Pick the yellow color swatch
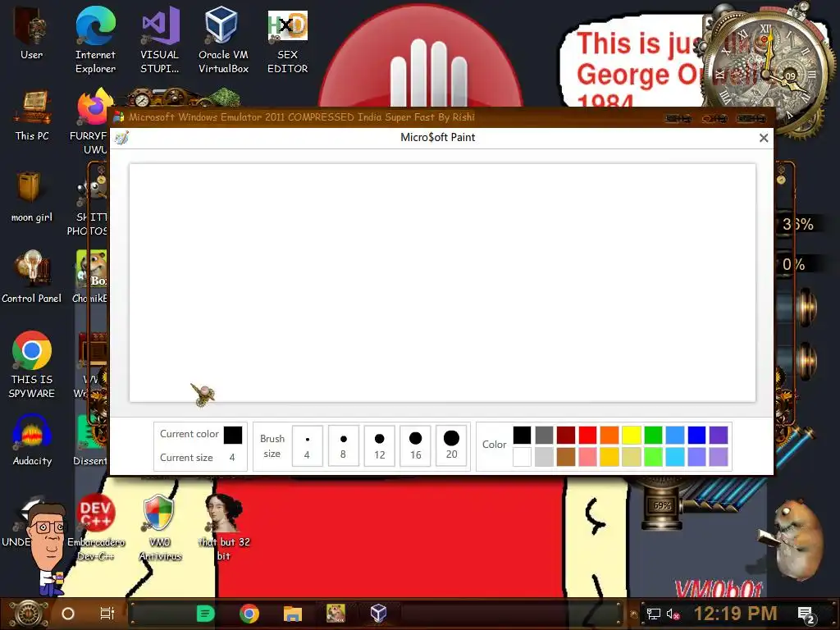This screenshot has height=630, width=840. pyautogui.click(x=631, y=435)
